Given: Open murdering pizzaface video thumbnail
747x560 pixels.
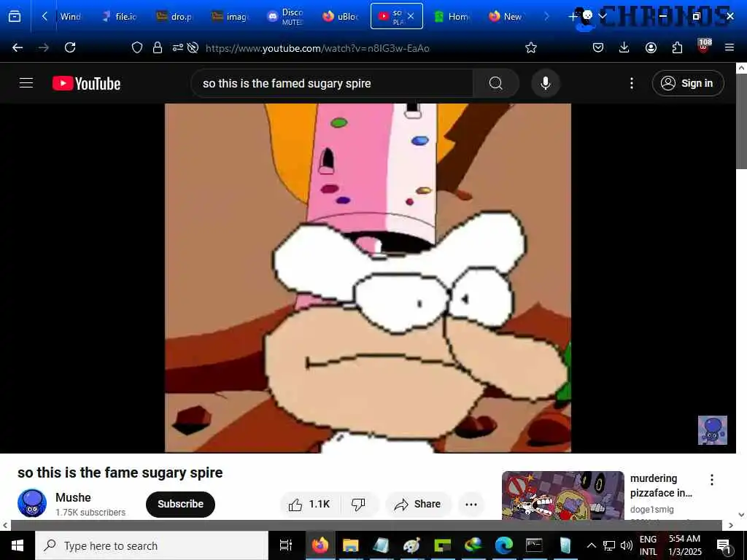Looking at the screenshot, I should [x=562, y=495].
